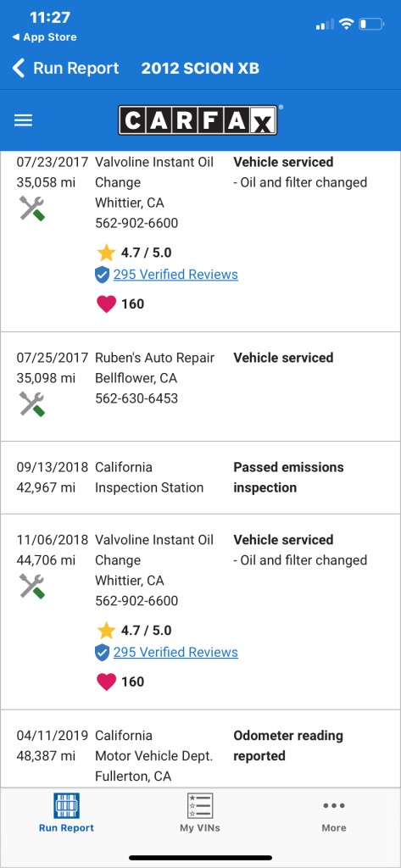Tap the 4.7 / 5.0 rating in the 11/06/2018 entry
This screenshot has width=401, height=868.
pos(146,631)
